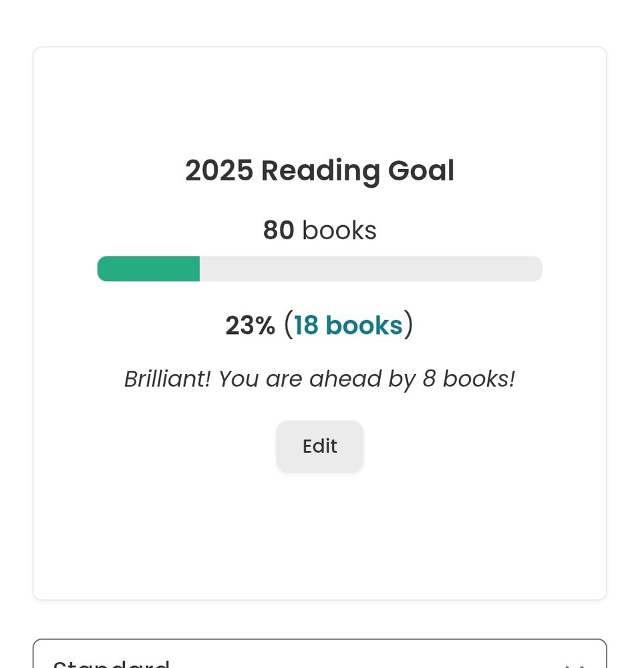Open the 18 books link
The image size is (644, 668).
click(x=348, y=325)
